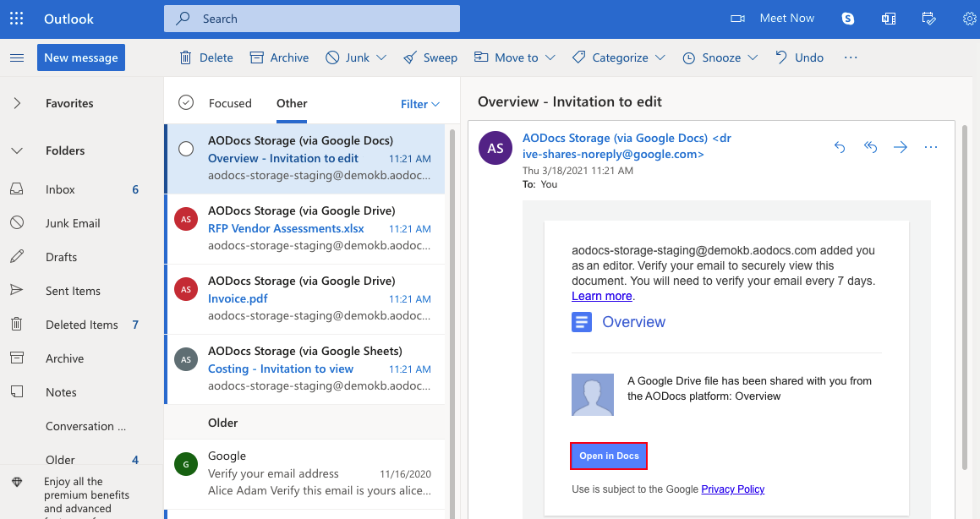Click the sender AODocs Storage address link
Screen dimensions: 980x519
point(627,146)
